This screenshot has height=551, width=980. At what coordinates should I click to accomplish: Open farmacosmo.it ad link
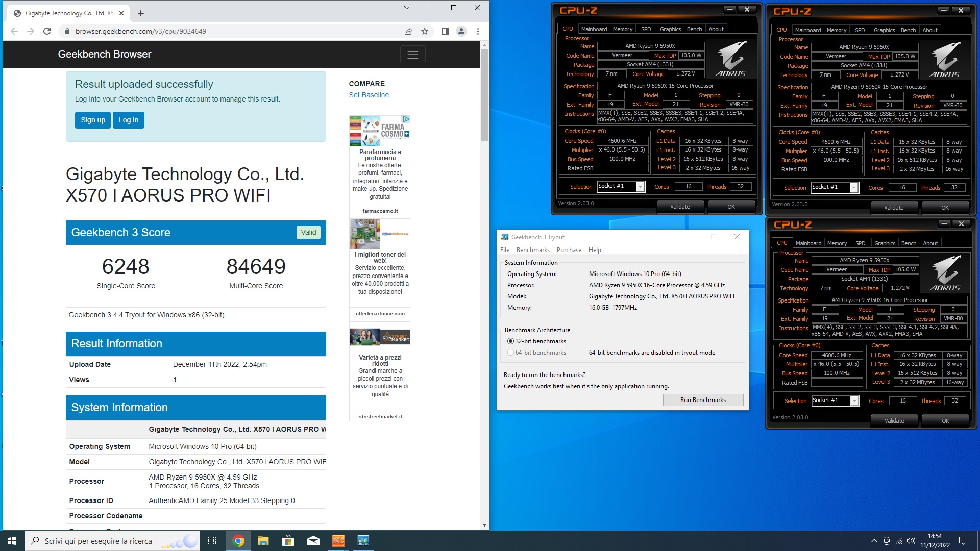click(380, 211)
